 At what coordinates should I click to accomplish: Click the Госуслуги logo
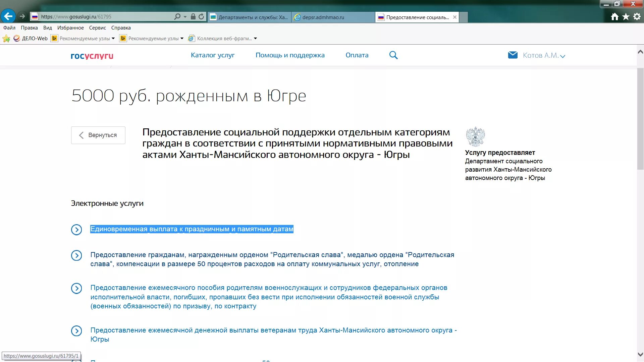point(92,56)
